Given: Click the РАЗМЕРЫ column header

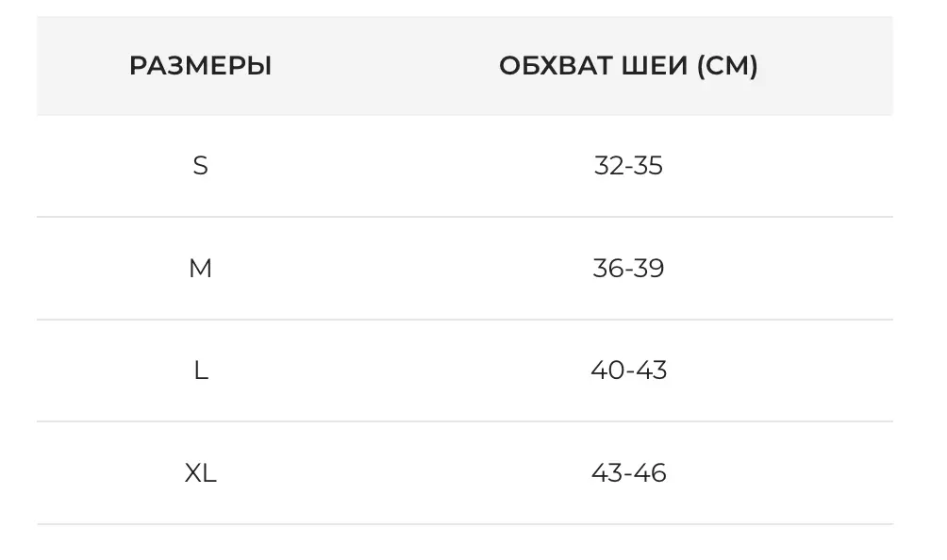Looking at the screenshot, I should point(200,66).
